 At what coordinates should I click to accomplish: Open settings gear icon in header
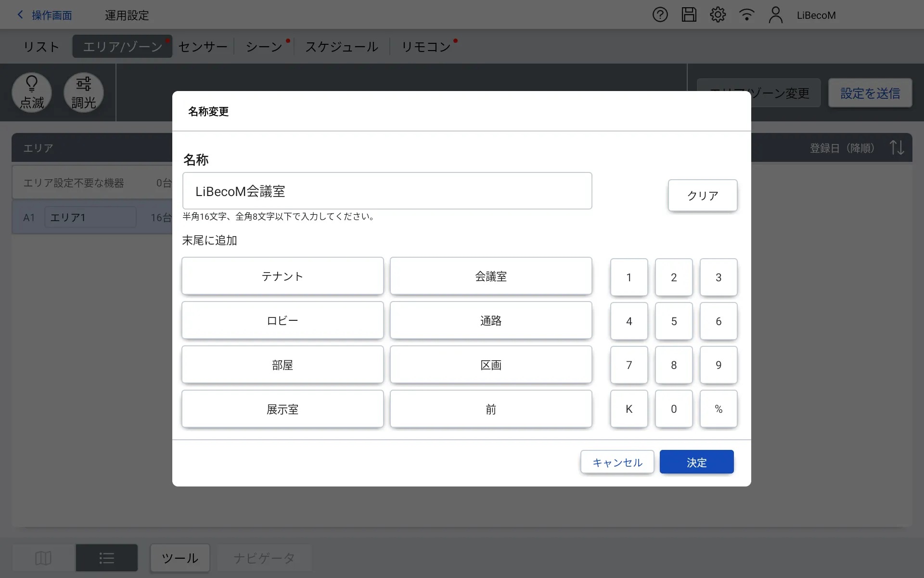[718, 15]
